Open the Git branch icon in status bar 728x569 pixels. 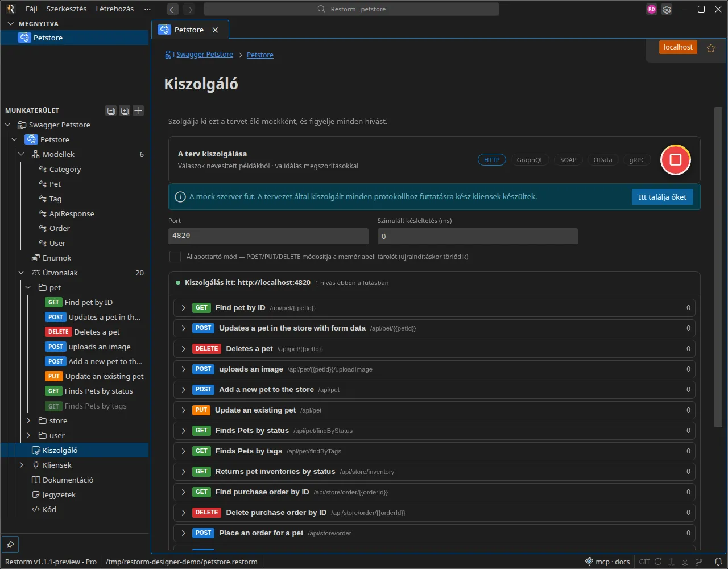[700, 562]
